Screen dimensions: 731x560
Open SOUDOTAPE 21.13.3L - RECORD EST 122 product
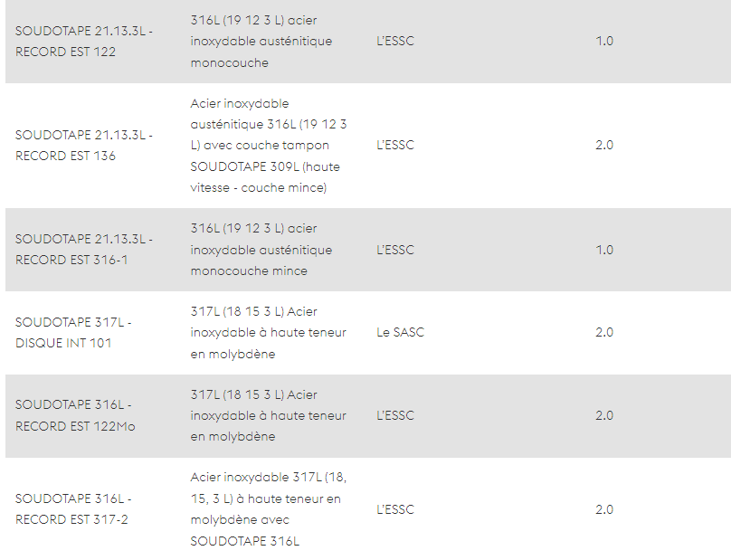coord(84,41)
